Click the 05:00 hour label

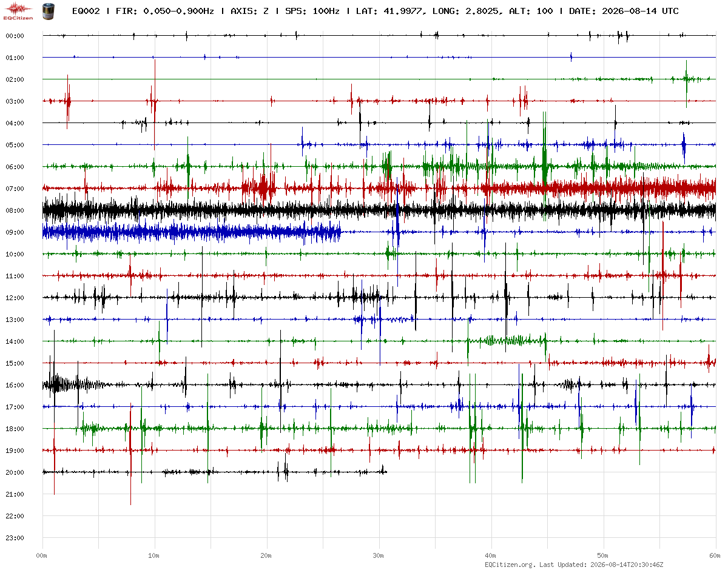tap(15, 145)
